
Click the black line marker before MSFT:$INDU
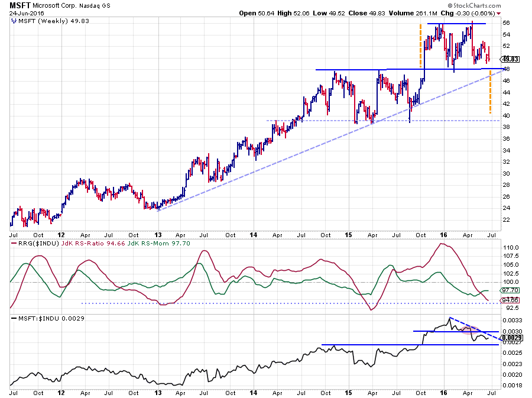pyautogui.click(x=14, y=319)
